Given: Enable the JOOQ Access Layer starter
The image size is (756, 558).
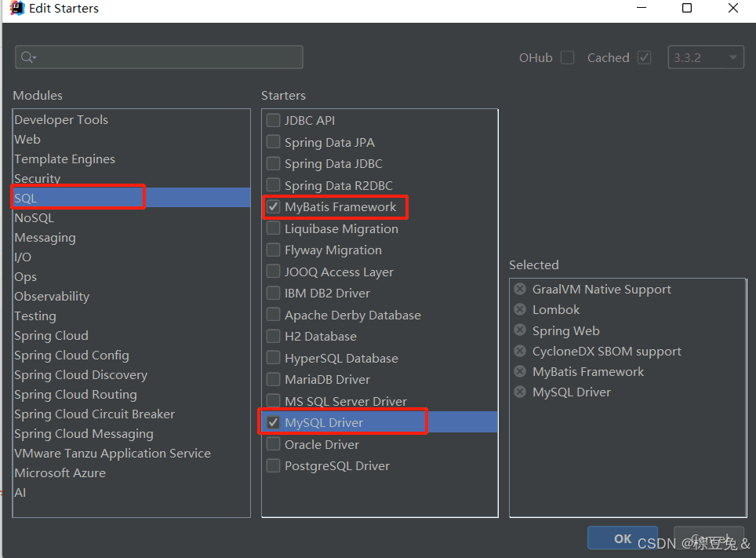Looking at the screenshot, I should click(274, 272).
